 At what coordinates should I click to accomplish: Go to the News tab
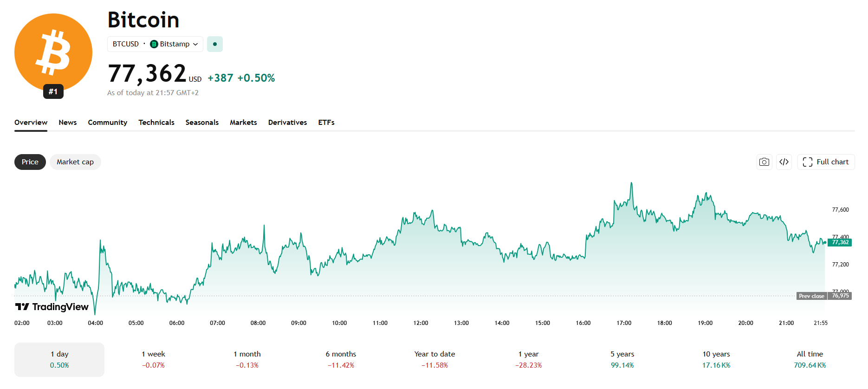click(x=68, y=123)
